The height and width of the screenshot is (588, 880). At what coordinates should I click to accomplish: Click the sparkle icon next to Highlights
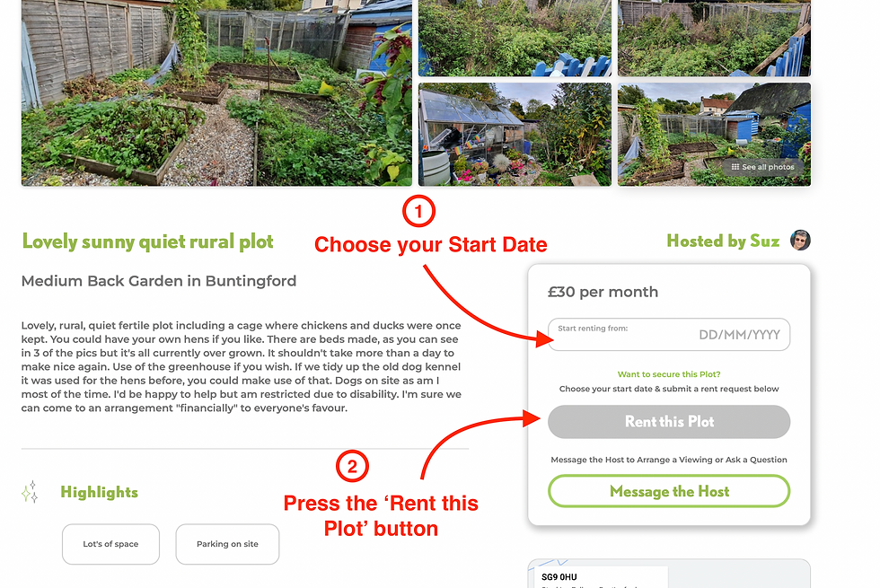pos(30,492)
